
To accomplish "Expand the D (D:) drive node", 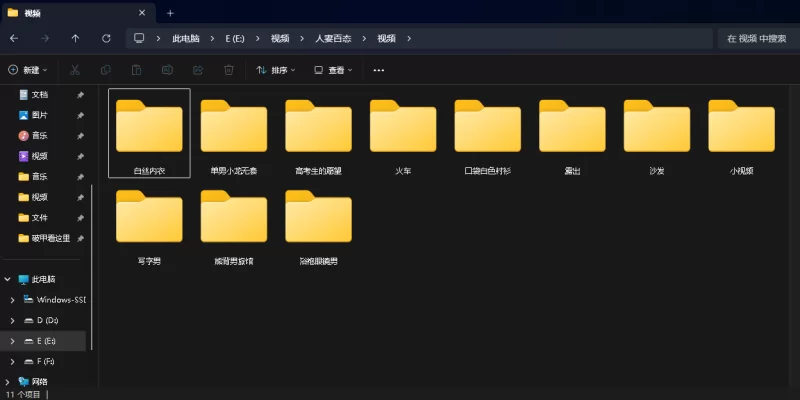I will coord(13,320).
